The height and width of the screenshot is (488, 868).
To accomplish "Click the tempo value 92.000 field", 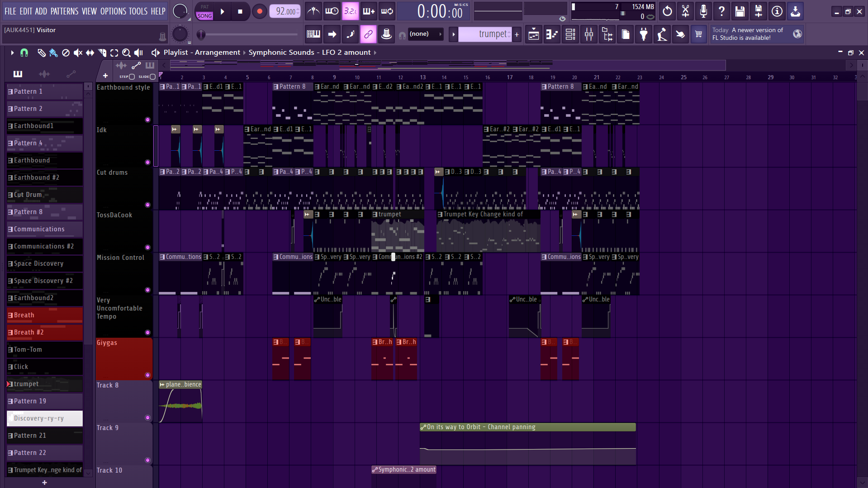I will pos(285,11).
